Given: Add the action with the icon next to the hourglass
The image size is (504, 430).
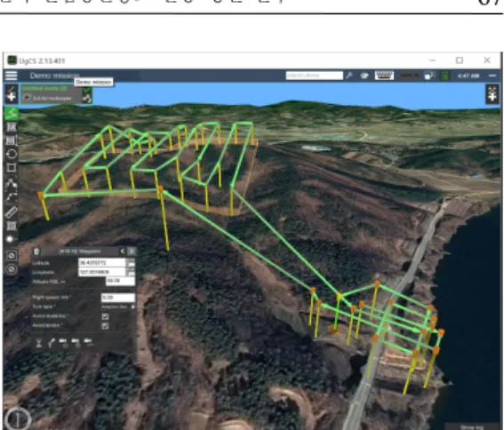Looking at the screenshot, I should tap(51, 343).
